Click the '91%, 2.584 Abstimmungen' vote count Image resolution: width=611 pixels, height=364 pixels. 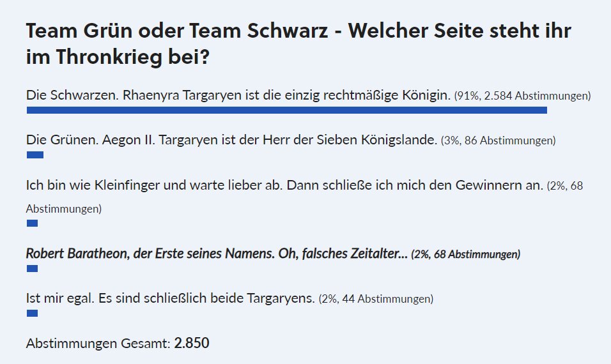pos(522,97)
